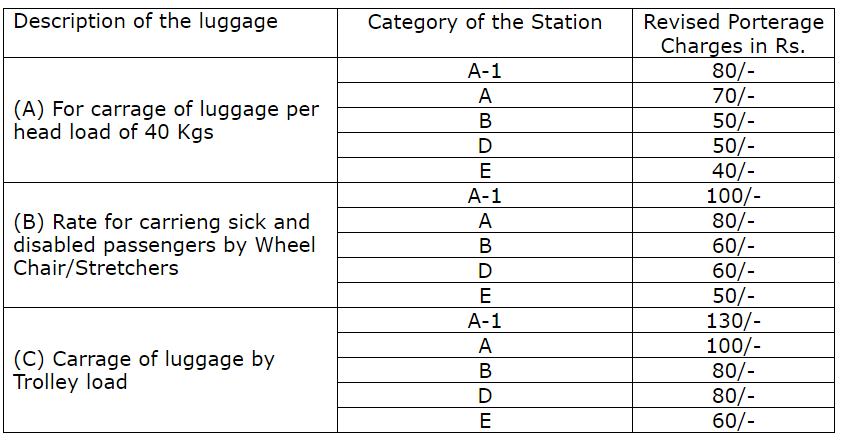Screen dimensions: 845x444
Task: Click the 'Description of the luggage' header cell
Action: coord(147,22)
